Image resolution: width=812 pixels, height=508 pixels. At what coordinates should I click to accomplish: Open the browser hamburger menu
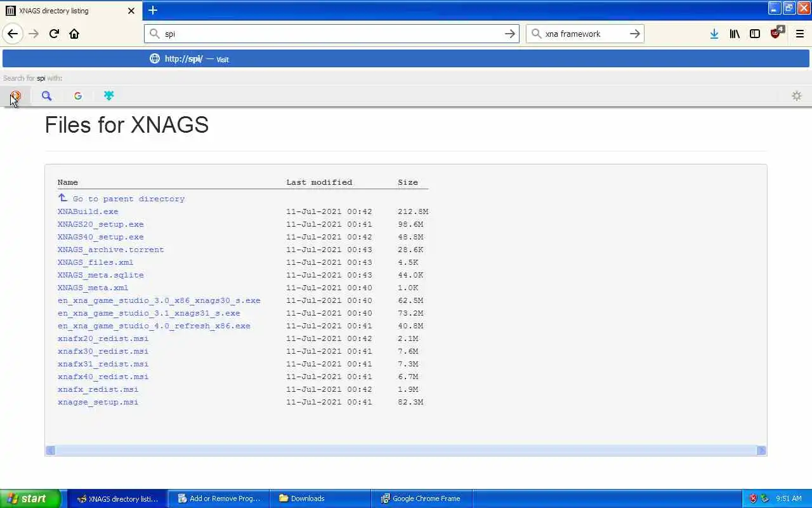tap(800, 34)
